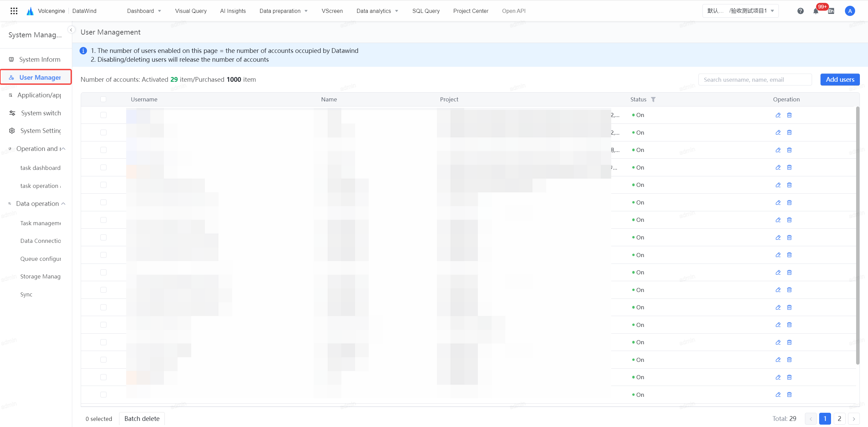Edit the user in the third row
The image size is (868, 427).
click(778, 150)
